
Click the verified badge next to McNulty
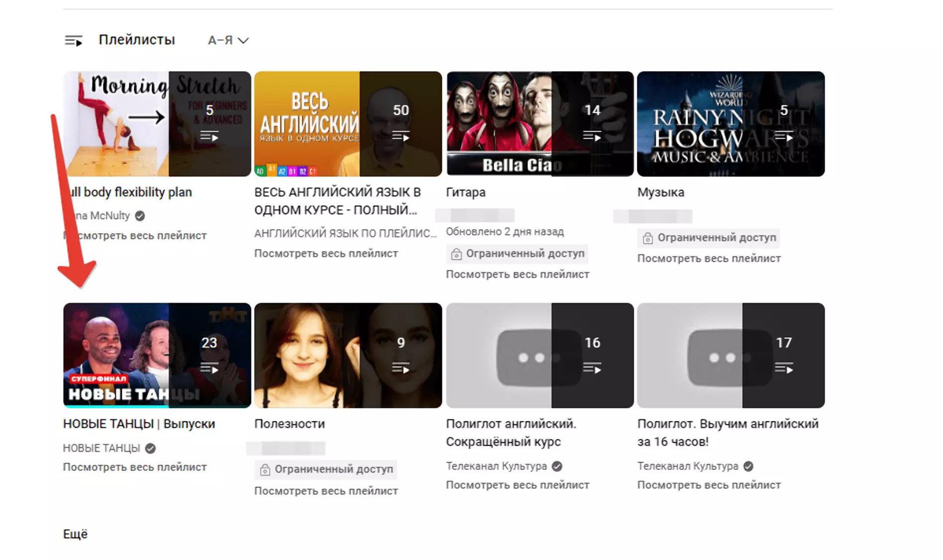140,216
